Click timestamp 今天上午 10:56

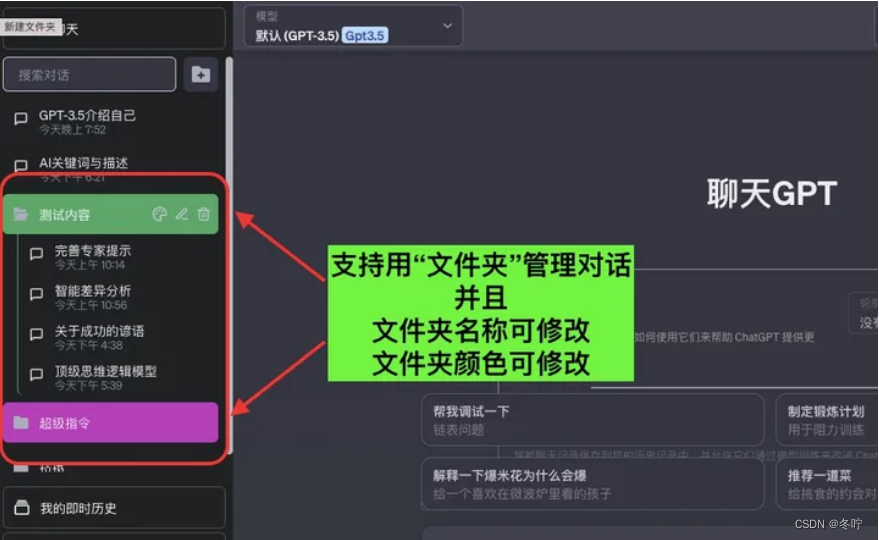pos(91,305)
